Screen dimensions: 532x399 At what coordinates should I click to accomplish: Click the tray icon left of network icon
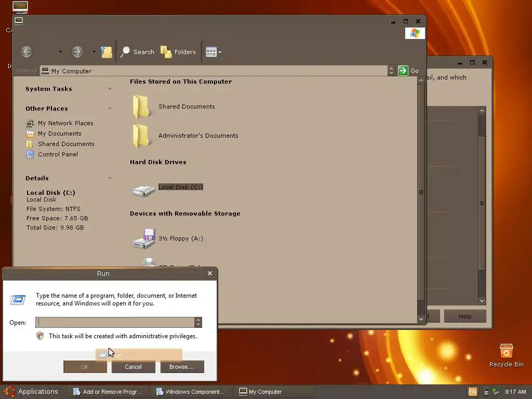(x=486, y=392)
